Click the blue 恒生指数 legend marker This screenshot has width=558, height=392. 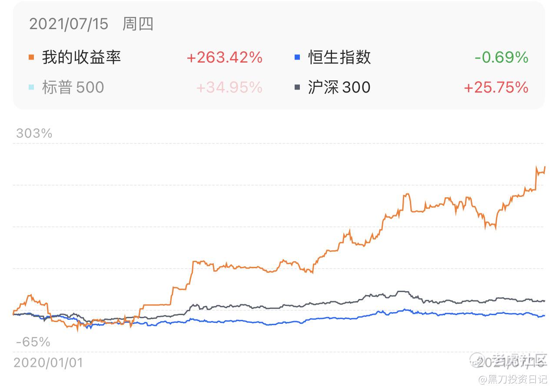[x=297, y=57]
